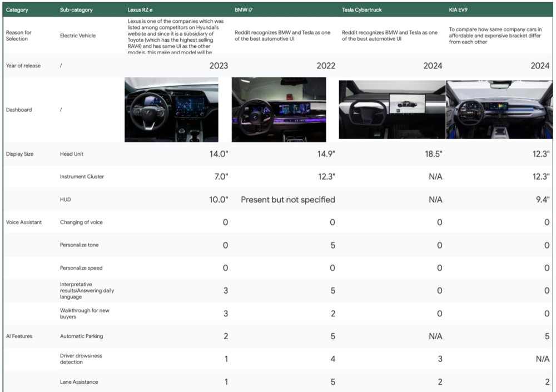
Task: Click the Automatic Parking row label
Action: tap(82, 336)
